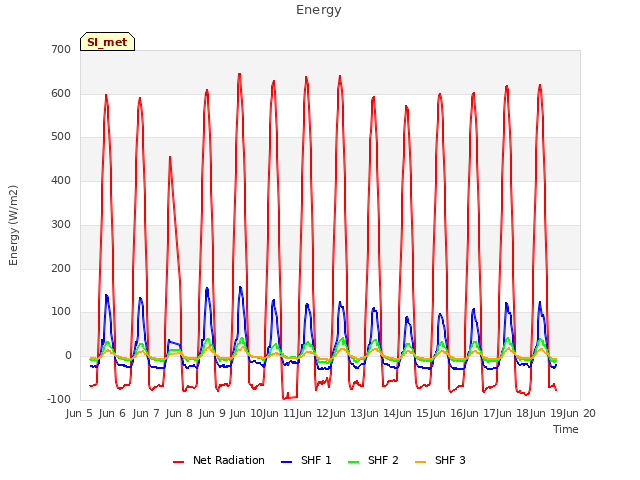Click the 200 y-axis tick label
The width and height of the screenshot is (640, 480).
coord(61,269)
